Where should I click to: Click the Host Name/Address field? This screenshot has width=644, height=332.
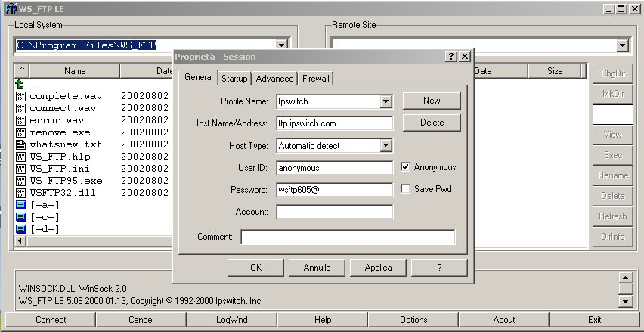[334, 123]
